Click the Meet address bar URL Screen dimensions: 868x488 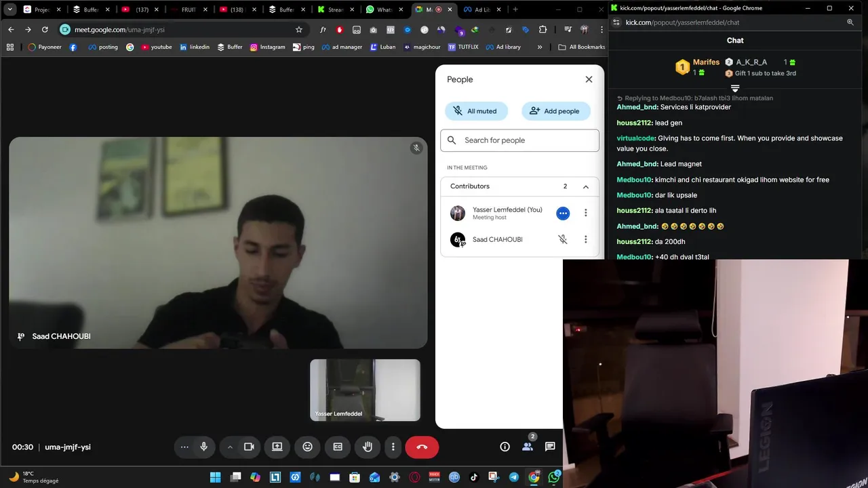(x=119, y=30)
